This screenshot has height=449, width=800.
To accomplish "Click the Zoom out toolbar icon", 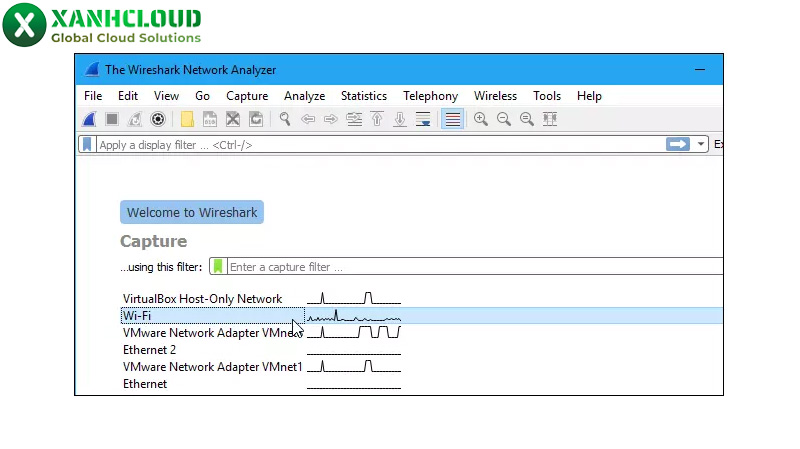I will (x=504, y=119).
